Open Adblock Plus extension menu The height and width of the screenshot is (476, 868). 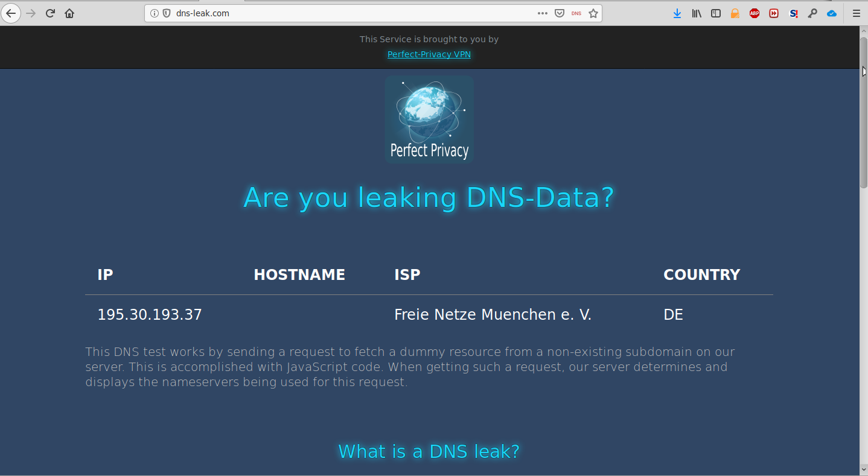click(x=755, y=13)
